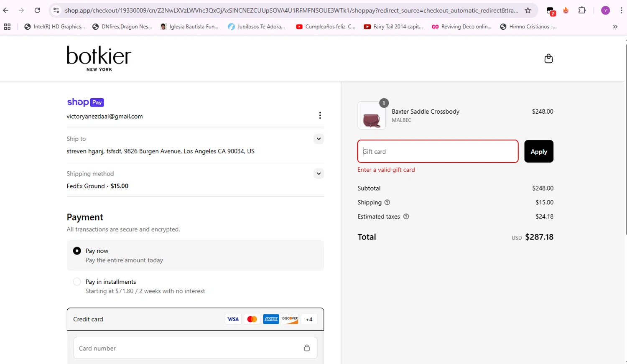Show the +4 more card types badge

coord(309,319)
